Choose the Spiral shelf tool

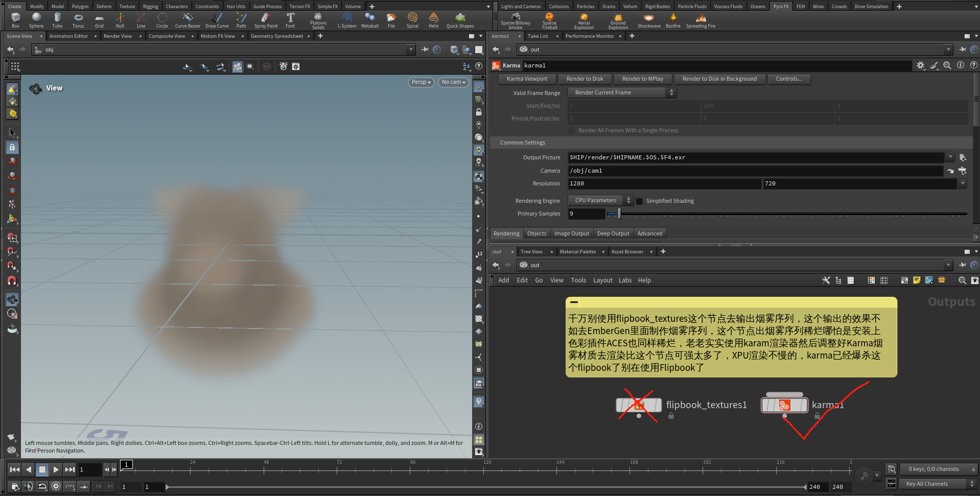[412, 20]
